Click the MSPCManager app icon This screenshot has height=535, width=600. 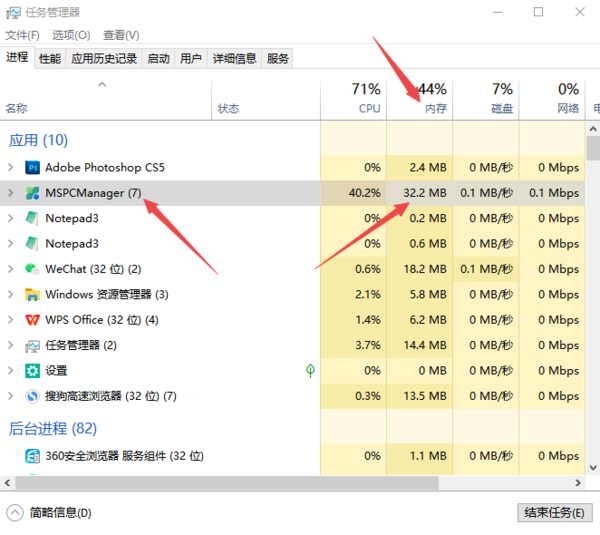coord(33,193)
